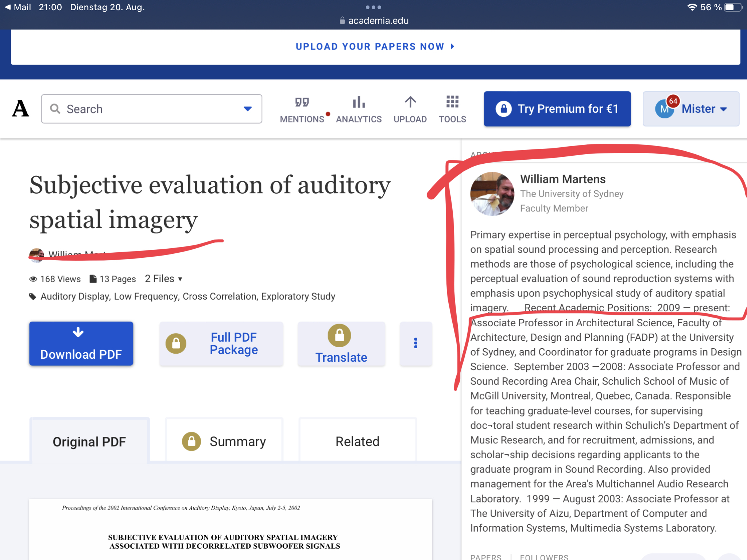Click the magnifier icon in search box
747x560 pixels.
pos(55,109)
